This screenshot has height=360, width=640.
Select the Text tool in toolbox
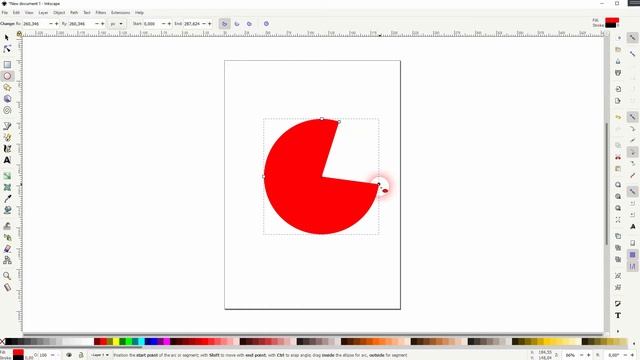pyautogui.click(x=7, y=160)
